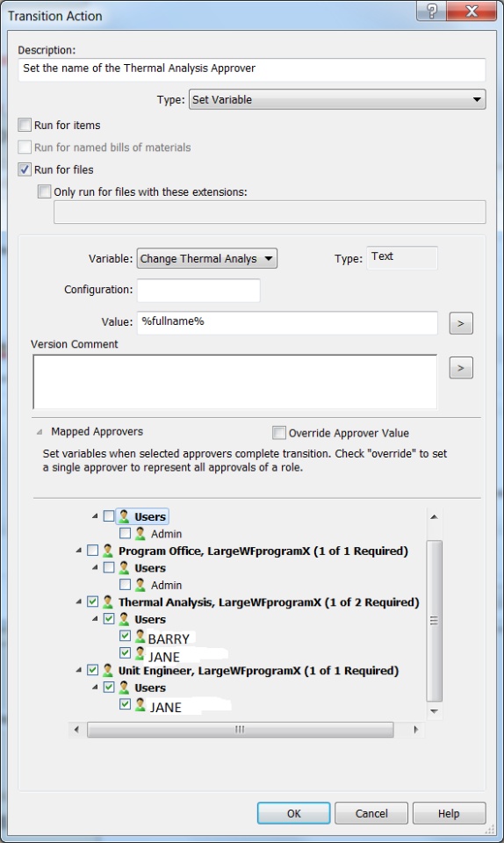Click the Admin user icon under Program Office

140,585
